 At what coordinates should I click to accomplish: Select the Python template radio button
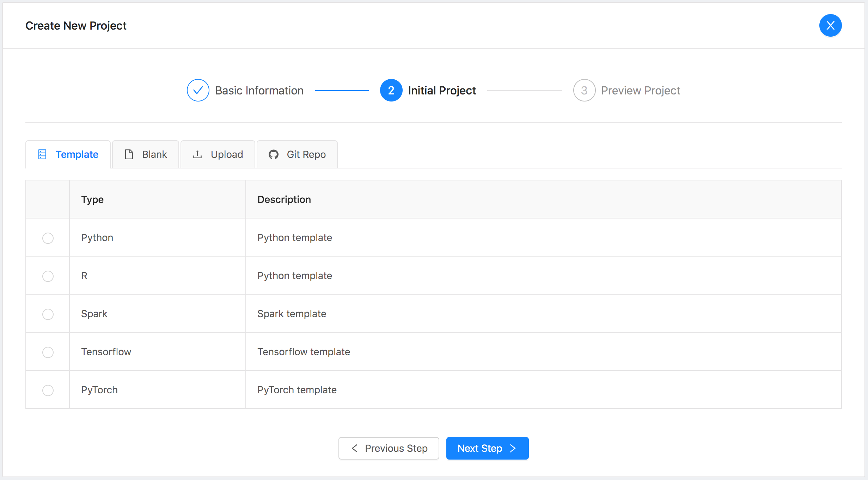click(x=48, y=238)
